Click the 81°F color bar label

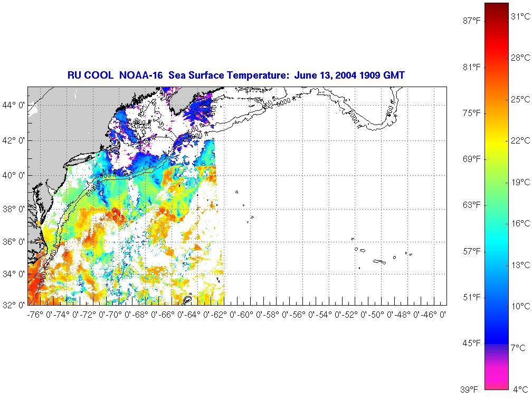pos(472,67)
